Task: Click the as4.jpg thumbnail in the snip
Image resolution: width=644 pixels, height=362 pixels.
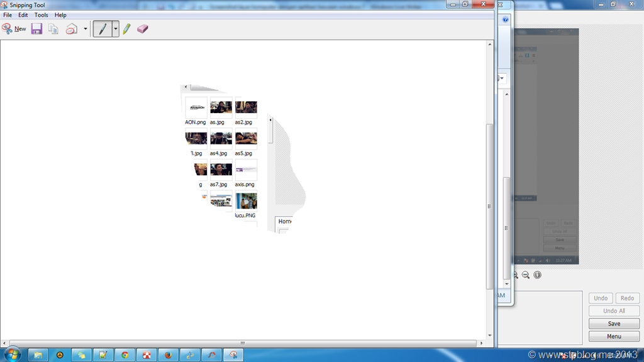Action: [x=221, y=139]
